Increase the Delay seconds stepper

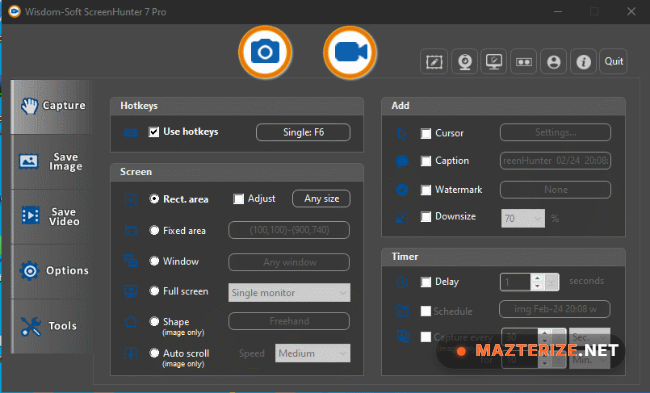537,278
